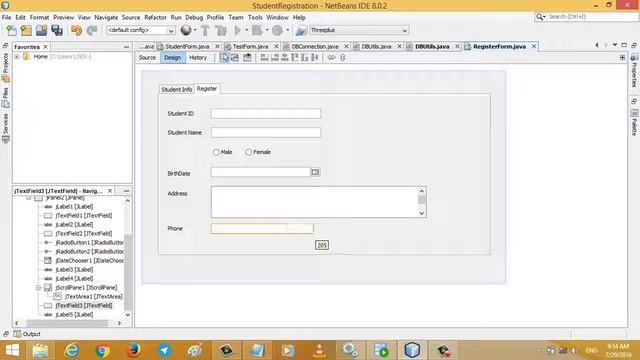Viewport: 640px width, 360px height.
Task: Click the Search box in the menu bar
Action: pyautogui.click(x=586, y=17)
